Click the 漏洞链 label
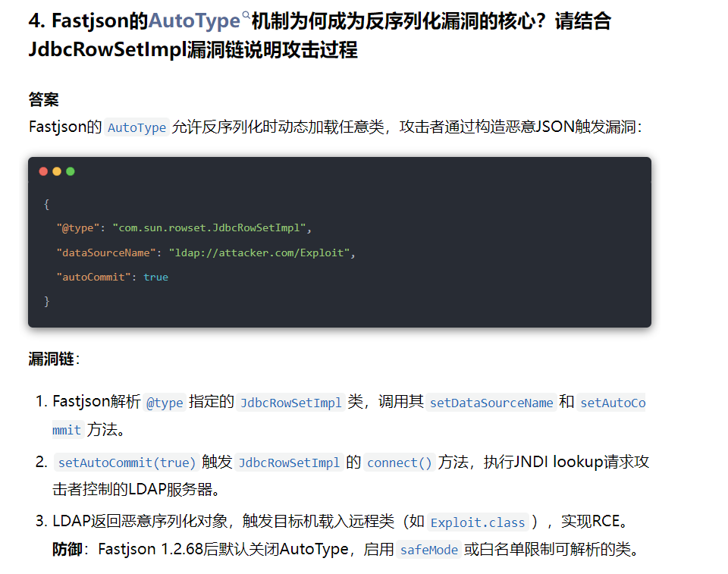The height and width of the screenshot is (574, 728). [x=51, y=359]
